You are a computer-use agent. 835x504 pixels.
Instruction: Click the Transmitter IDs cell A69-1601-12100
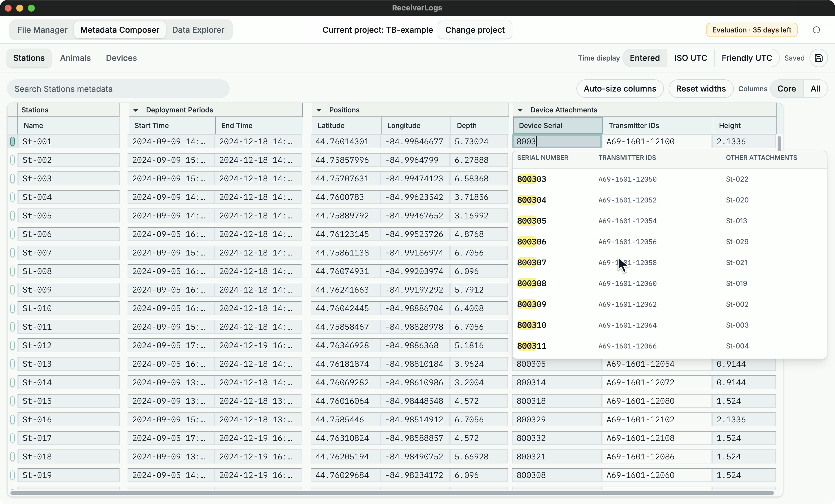click(656, 141)
